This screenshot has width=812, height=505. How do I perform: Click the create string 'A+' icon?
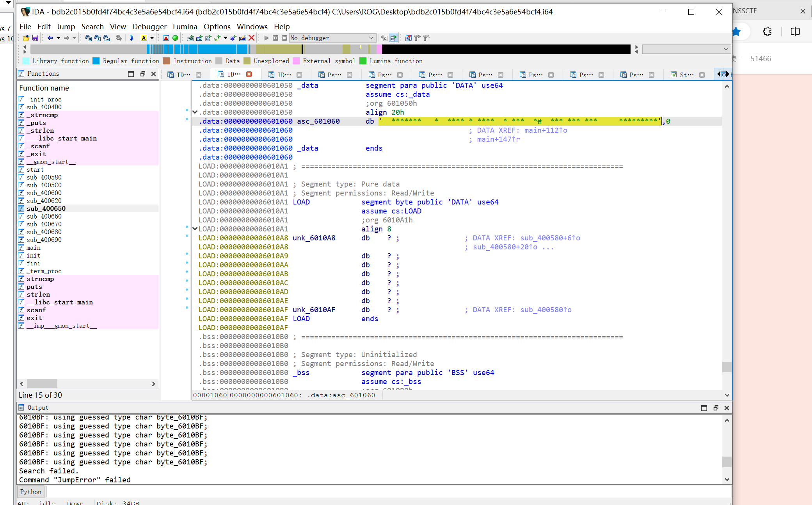click(x=208, y=38)
